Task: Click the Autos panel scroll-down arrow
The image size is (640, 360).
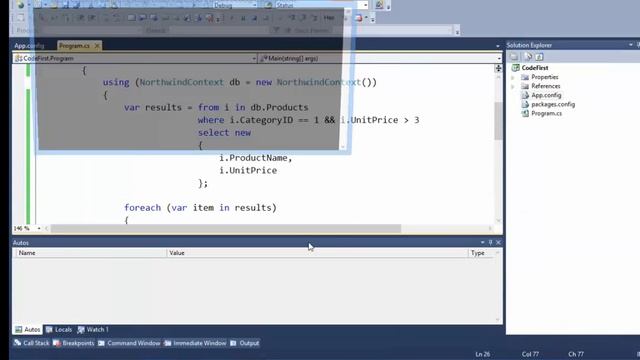Action: coord(498,320)
